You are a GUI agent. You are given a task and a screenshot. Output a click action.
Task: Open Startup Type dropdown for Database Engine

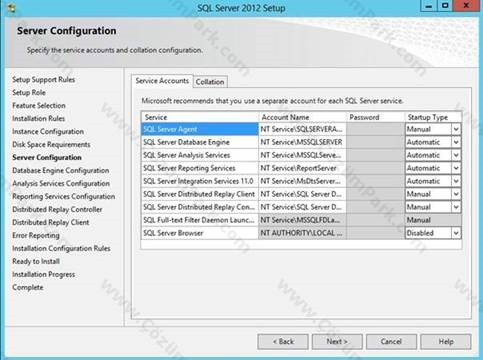pyautogui.click(x=456, y=142)
